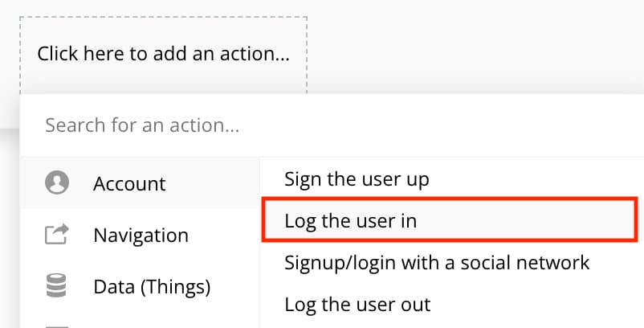Click the 'Click here to add an action' text
644x328 pixels.
pyautogui.click(x=164, y=53)
